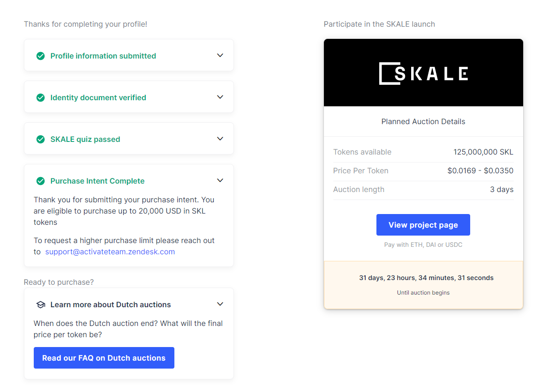Select the SKALE quiz passed heading
This screenshot has width=548, height=392.
tap(85, 140)
